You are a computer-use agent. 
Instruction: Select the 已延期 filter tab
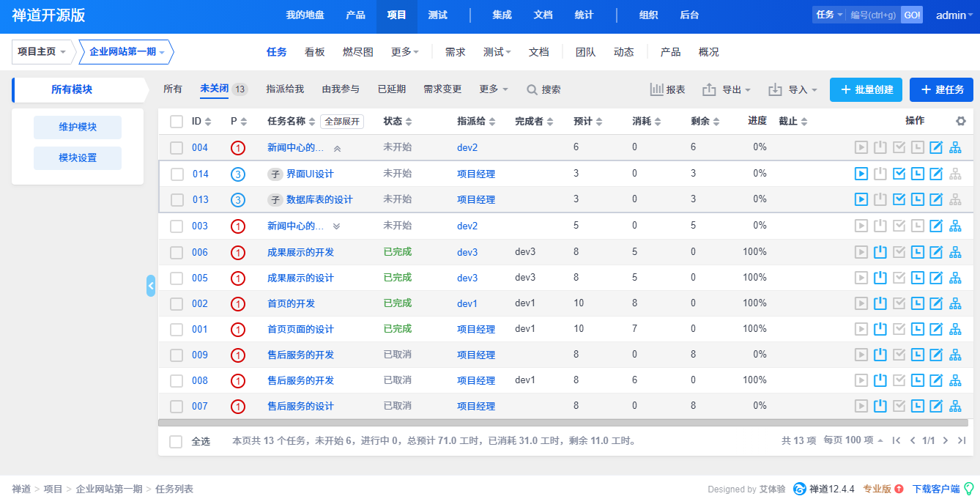tap(392, 89)
